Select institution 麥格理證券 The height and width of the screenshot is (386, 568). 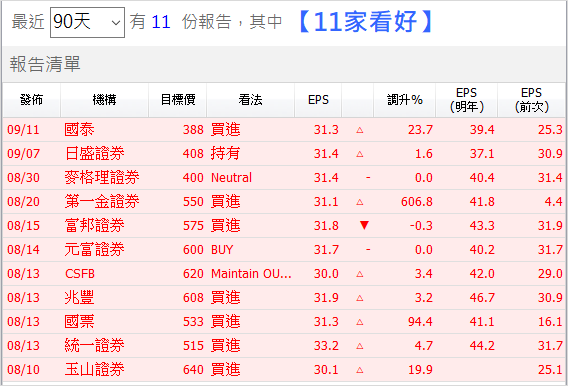102,177
